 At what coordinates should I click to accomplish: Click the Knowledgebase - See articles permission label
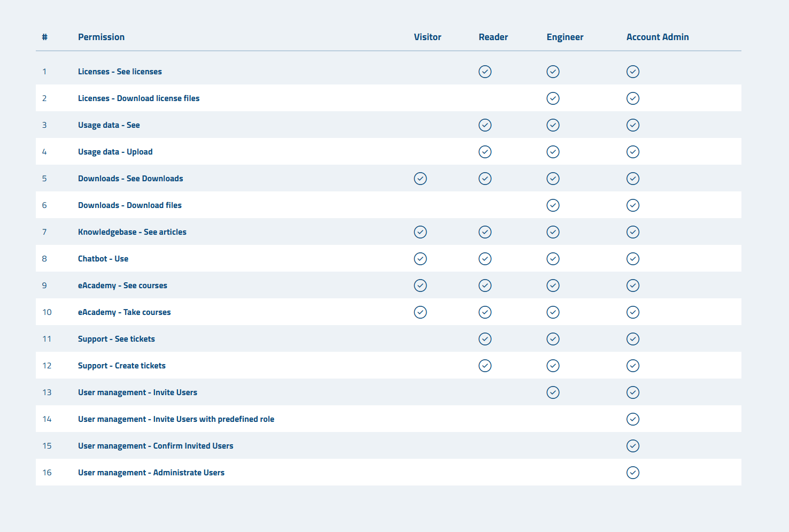pos(132,232)
